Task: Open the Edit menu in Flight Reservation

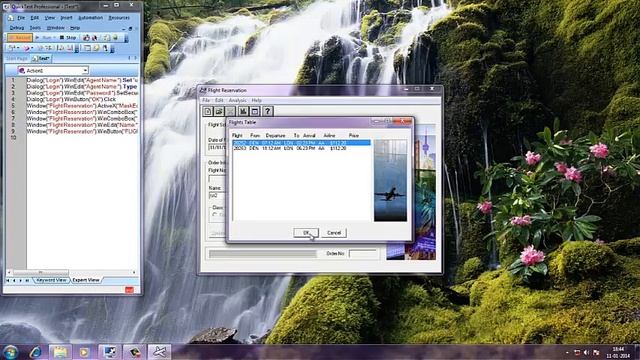Action: click(x=219, y=100)
